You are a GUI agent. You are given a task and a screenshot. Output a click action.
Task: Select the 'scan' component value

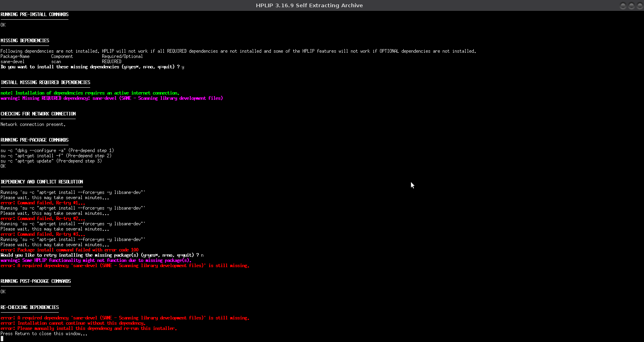tap(56, 62)
